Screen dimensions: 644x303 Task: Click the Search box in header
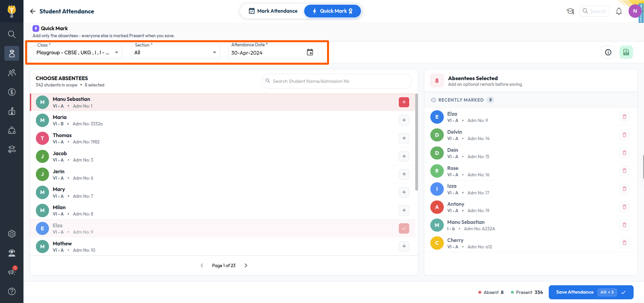(594, 11)
